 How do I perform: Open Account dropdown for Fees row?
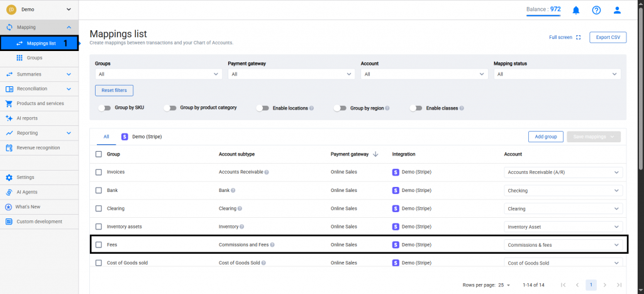563,245
